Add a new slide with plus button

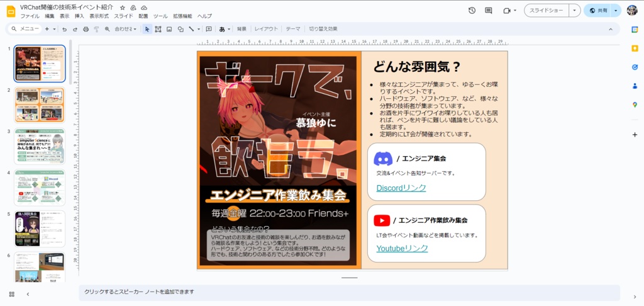47,29
